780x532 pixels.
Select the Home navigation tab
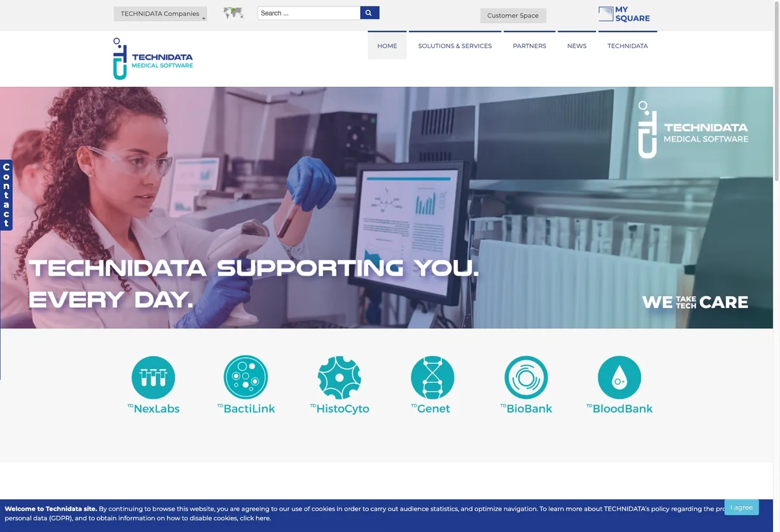(387, 45)
